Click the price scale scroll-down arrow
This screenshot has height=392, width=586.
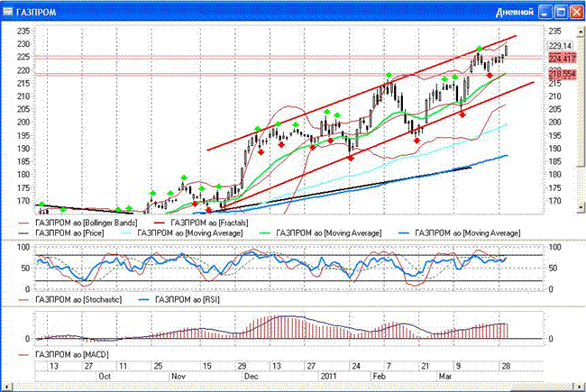pos(581,207)
